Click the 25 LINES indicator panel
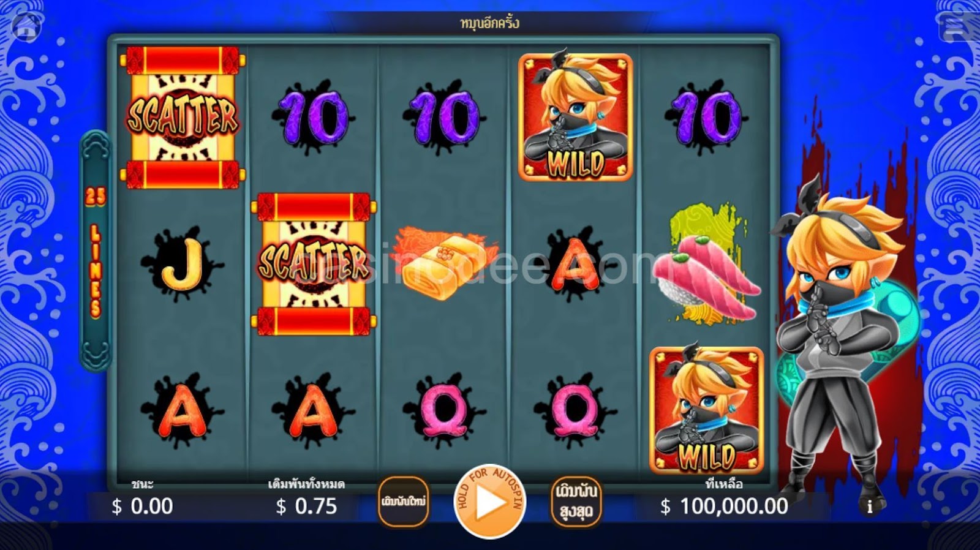 (96, 251)
